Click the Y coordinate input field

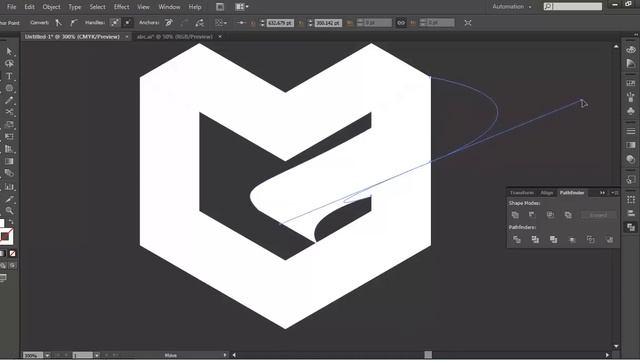pyautogui.click(x=328, y=23)
